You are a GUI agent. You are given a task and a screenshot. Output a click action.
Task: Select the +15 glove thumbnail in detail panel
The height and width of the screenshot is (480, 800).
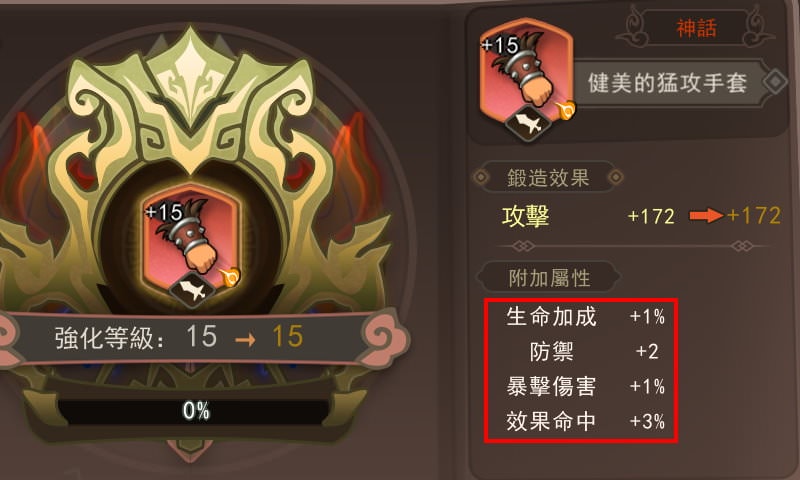[527, 73]
